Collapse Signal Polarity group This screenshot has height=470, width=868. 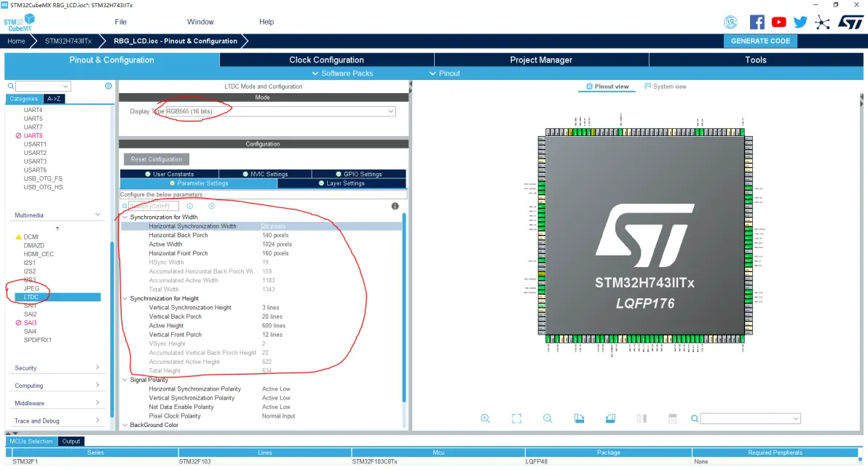click(x=125, y=380)
